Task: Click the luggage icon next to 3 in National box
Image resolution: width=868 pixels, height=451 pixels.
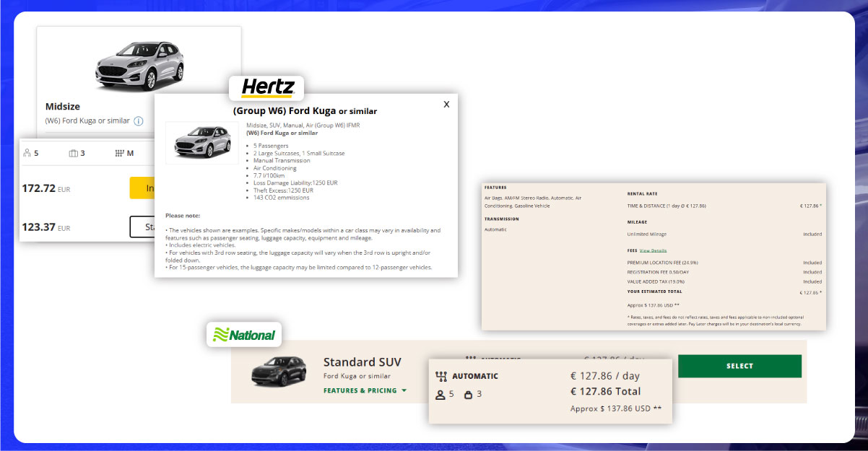Action: 468,395
